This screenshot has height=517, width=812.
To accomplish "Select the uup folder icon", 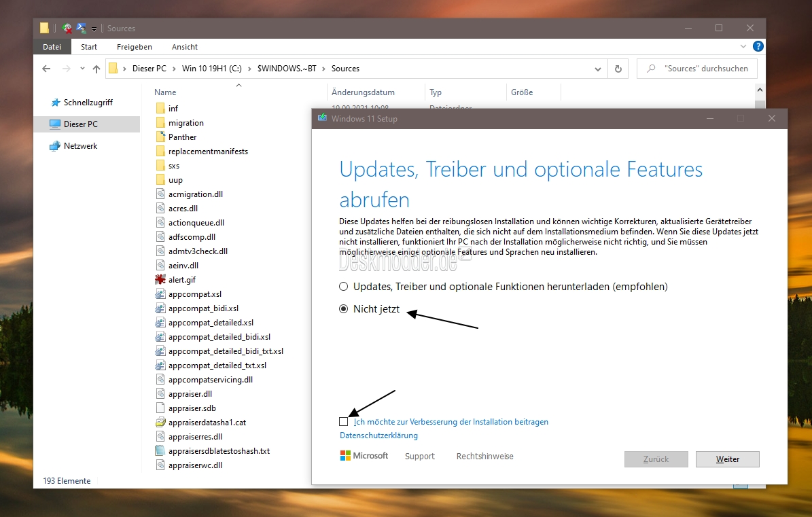I will pos(160,180).
